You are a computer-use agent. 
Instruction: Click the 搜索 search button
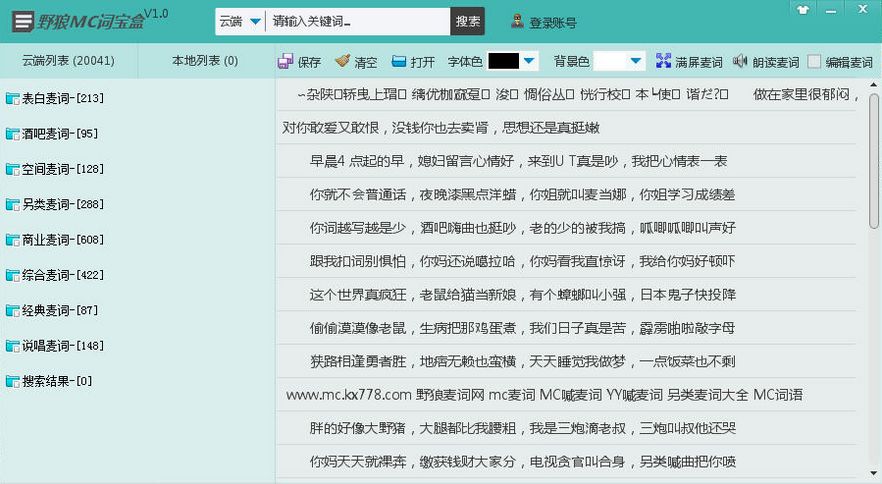(467, 21)
